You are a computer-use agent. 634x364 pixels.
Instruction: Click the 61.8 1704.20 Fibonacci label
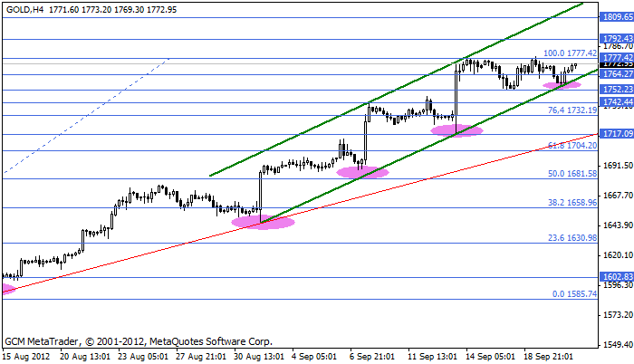coord(572,145)
